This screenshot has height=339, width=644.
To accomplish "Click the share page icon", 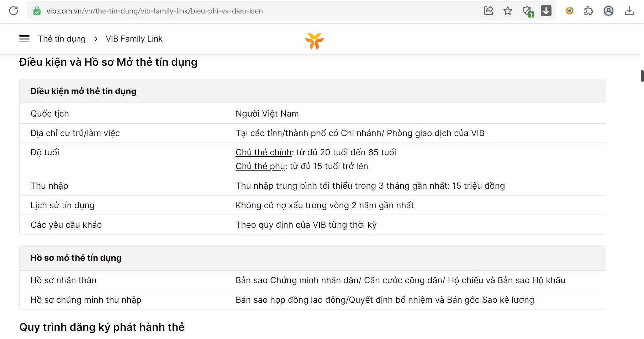I will (489, 11).
